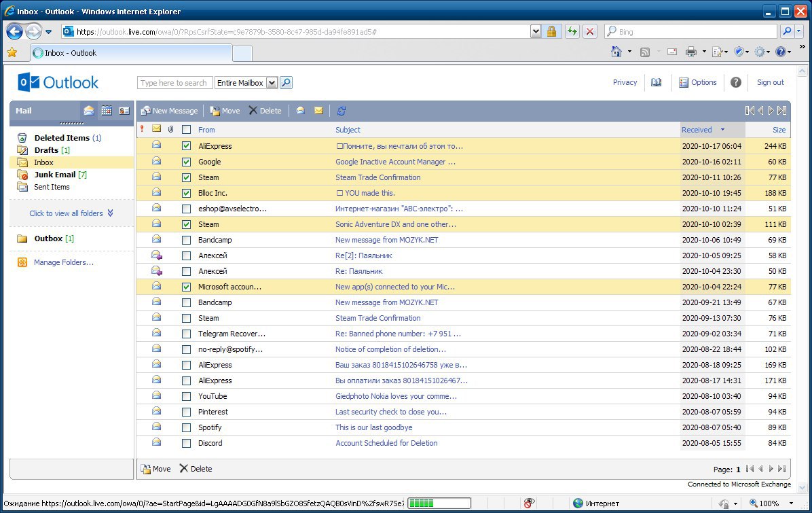This screenshot has width=812, height=513.
Task: Go to first page icon in top toolbar
Action: (750, 110)
